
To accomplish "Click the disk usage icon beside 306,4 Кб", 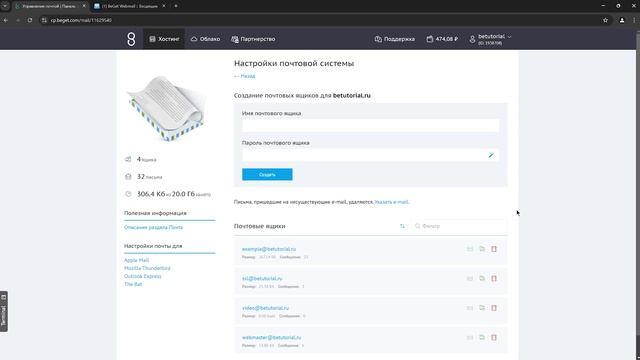I will pos(128,194).
